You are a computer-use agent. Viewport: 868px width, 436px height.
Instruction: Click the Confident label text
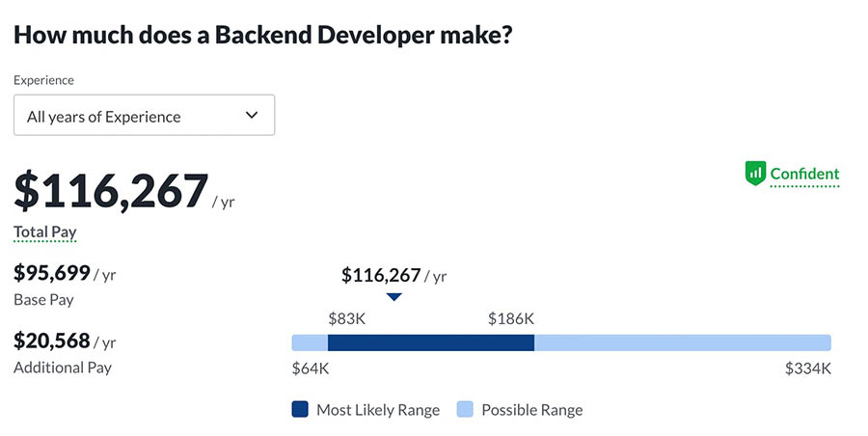click(804, 175)
